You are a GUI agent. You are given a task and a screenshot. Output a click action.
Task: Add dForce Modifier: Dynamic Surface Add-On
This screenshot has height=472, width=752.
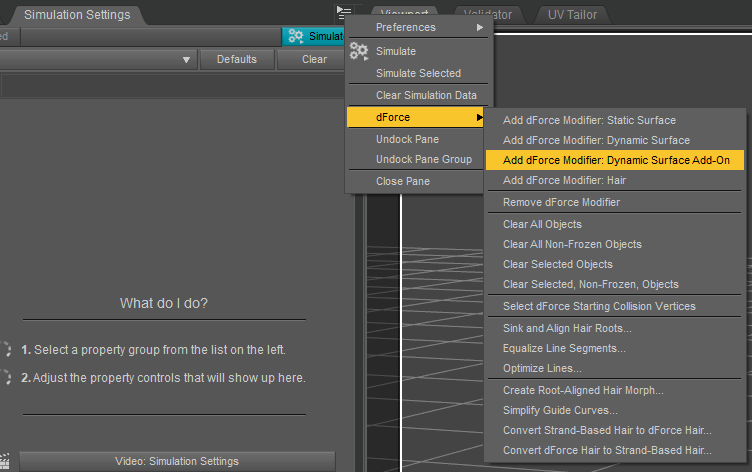point(614,160)
